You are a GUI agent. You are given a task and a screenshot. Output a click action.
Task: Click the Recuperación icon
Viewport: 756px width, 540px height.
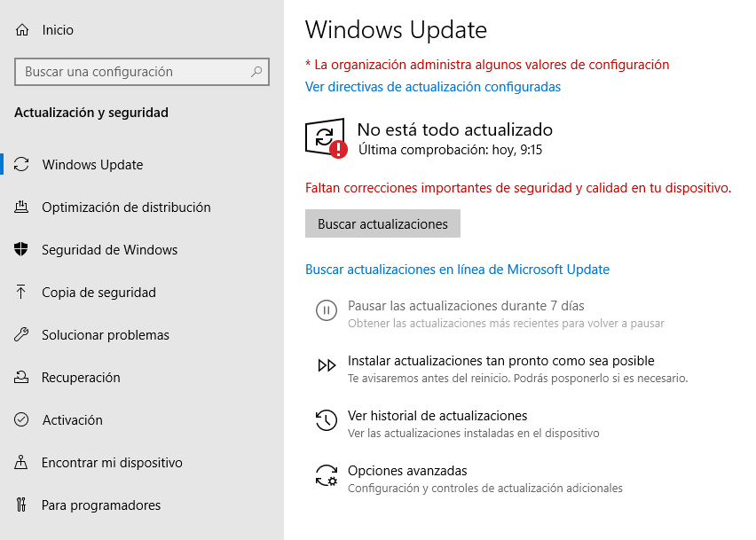[22, 378]
